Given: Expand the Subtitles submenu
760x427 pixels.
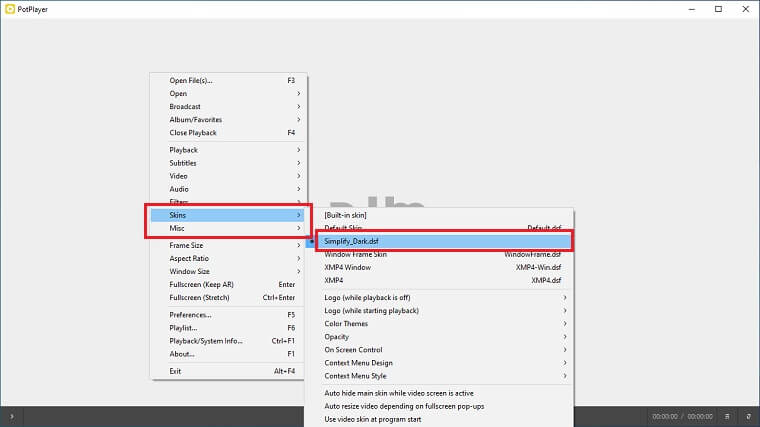Looking at the screenshot, I should pyautogui.click(x=228, y=163).
